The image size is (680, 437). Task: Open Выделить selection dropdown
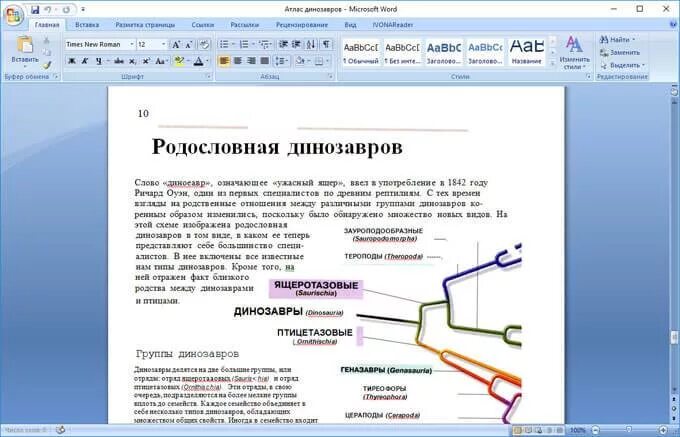pyautogui.click(x=623, y=65)
